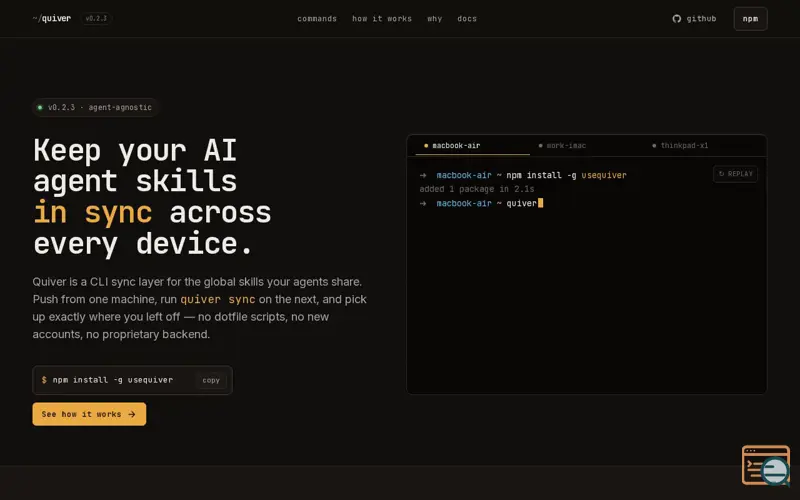Copy the npm install command
The width and height of the screenshot is (800, 500).
coord(211,380)
